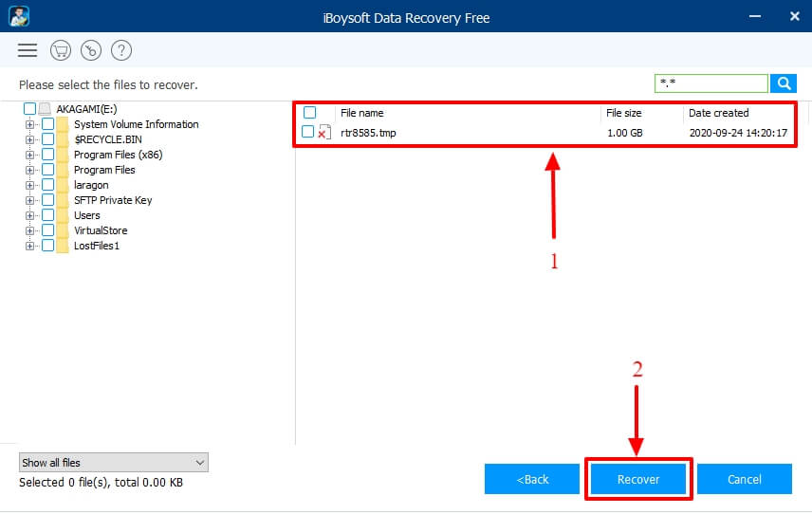Select the System Volume Information label
The image size is (812, 514).
tap(137, 124)
